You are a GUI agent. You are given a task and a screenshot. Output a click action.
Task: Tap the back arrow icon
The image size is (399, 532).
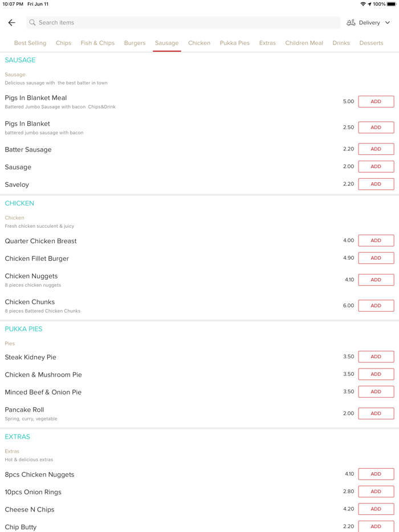pos(12,23)
